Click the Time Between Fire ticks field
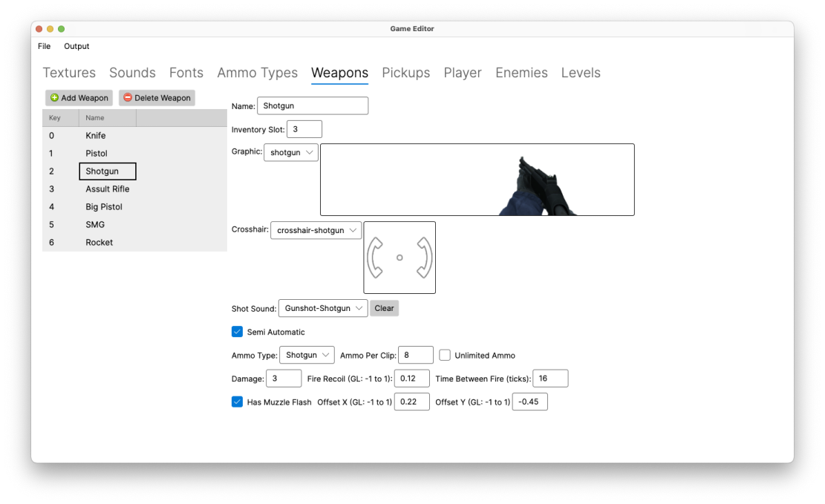 click(550, 379)
